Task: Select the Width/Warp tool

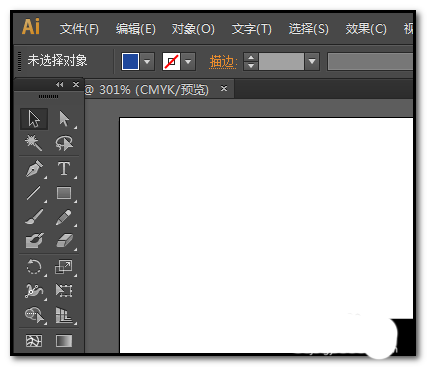Action: coord(34,291)
